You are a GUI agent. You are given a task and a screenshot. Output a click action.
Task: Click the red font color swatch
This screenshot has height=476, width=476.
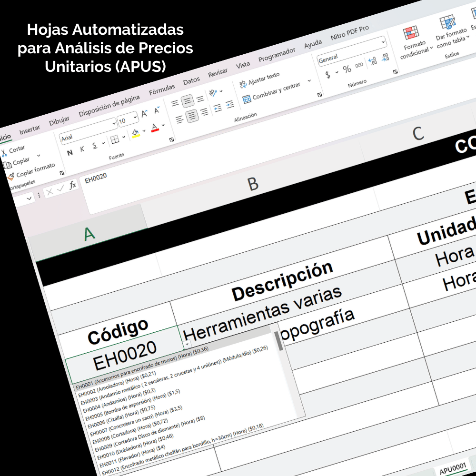pos(154,128)
